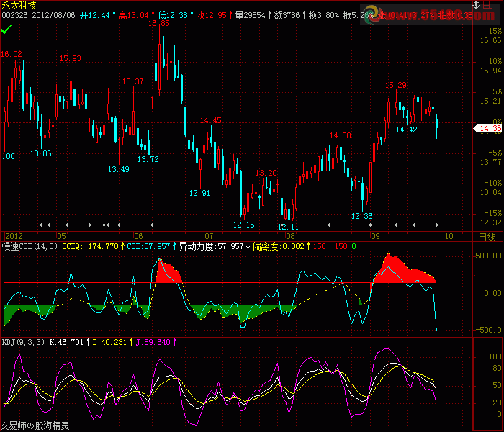Click month 07 on the date axis

pyautogui.click(x=210, y=236)
